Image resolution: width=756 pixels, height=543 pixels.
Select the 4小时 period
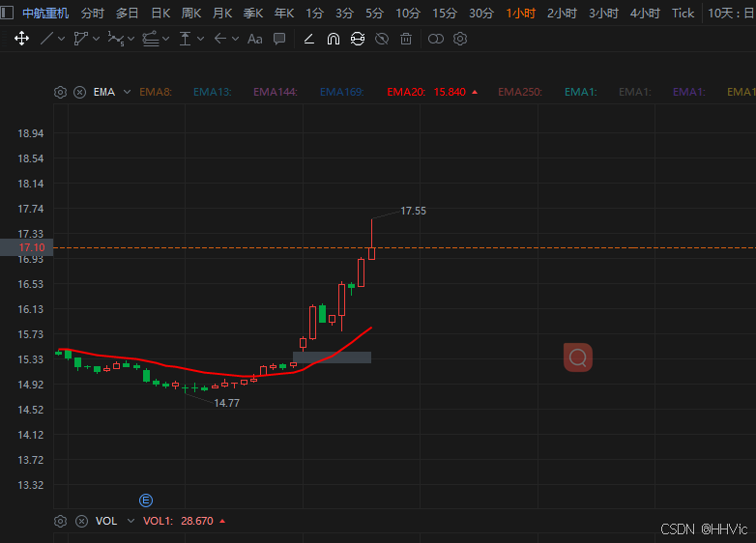(x=645, y=13)
